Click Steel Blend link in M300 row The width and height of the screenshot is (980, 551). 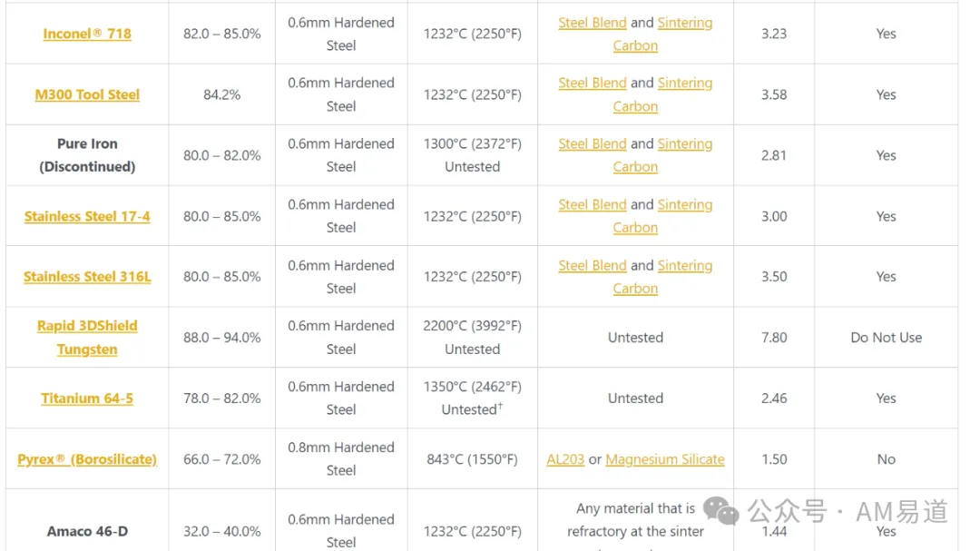[x=592, y=83]
